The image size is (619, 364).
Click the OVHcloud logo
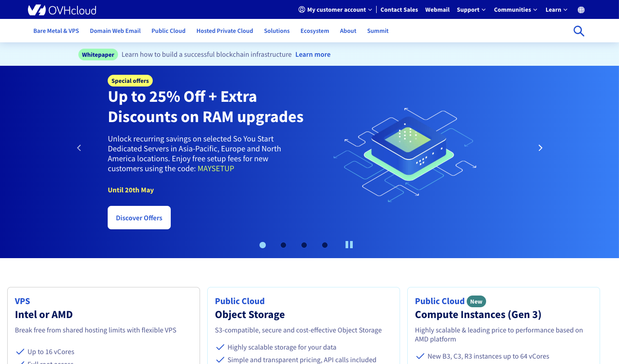[62, 9]
